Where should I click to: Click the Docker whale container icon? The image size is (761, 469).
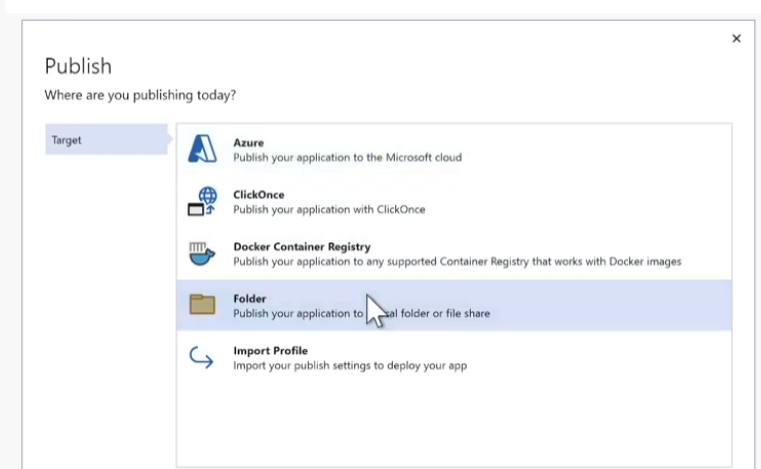202,253
